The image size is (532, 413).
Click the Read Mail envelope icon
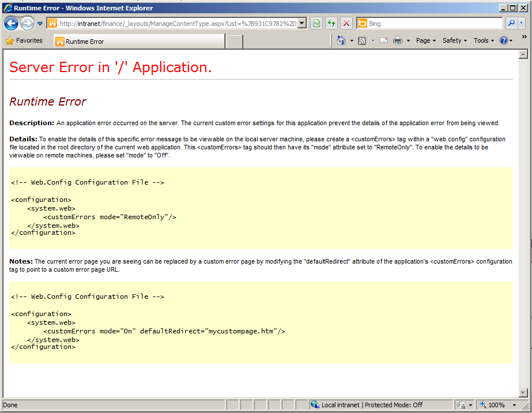click(x=383, y=41)
